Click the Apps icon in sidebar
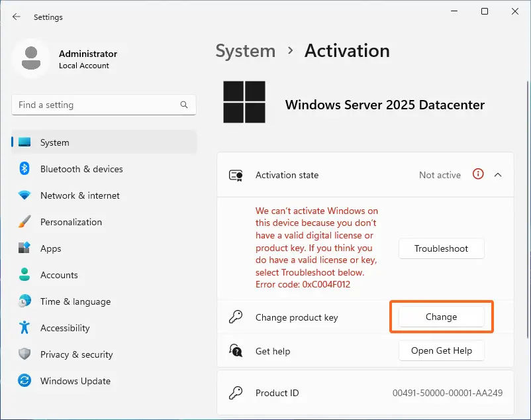Viewport: 531px width, 420px height. point(24,248)
